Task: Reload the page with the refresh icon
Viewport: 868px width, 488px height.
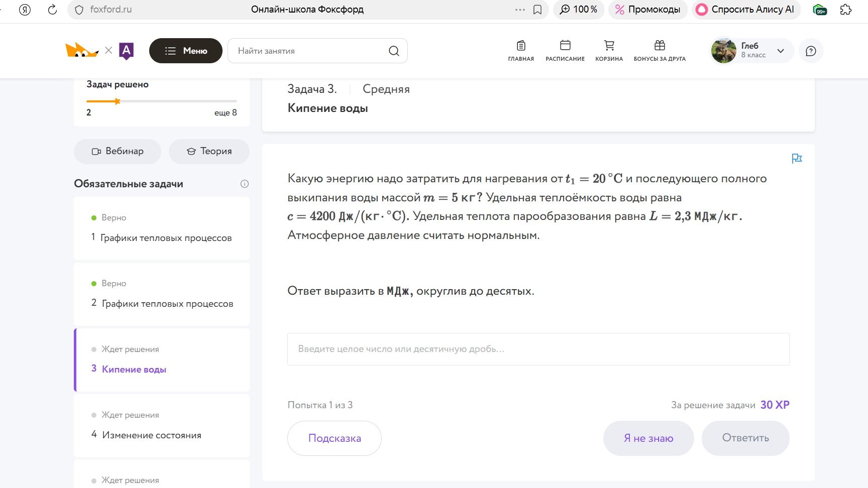Action: (x=52, y=10)
